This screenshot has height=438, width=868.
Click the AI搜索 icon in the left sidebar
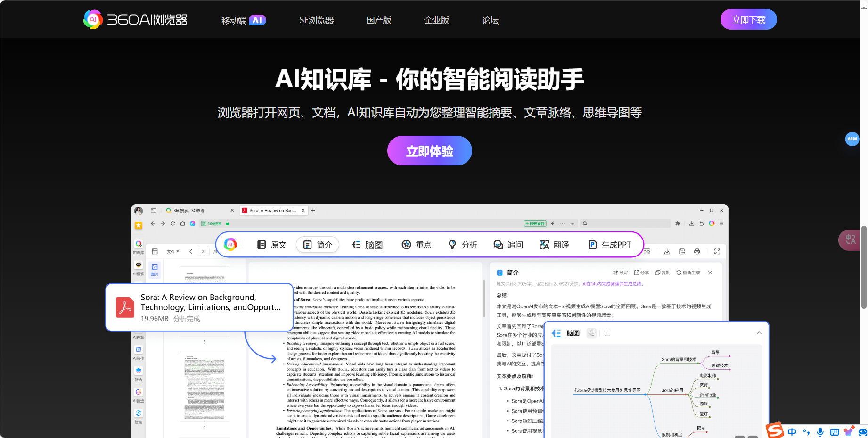click(x=138, y=265)
